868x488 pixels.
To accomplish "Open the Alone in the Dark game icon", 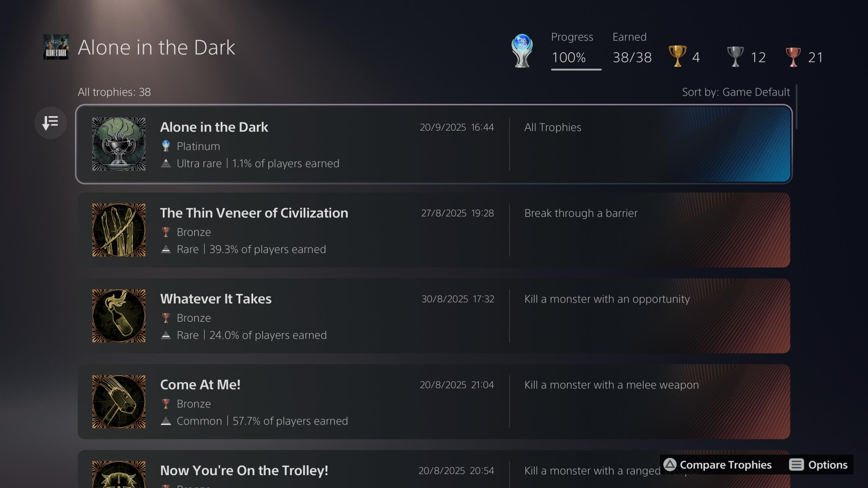I will pyautogui.click(x=56, y=48).
